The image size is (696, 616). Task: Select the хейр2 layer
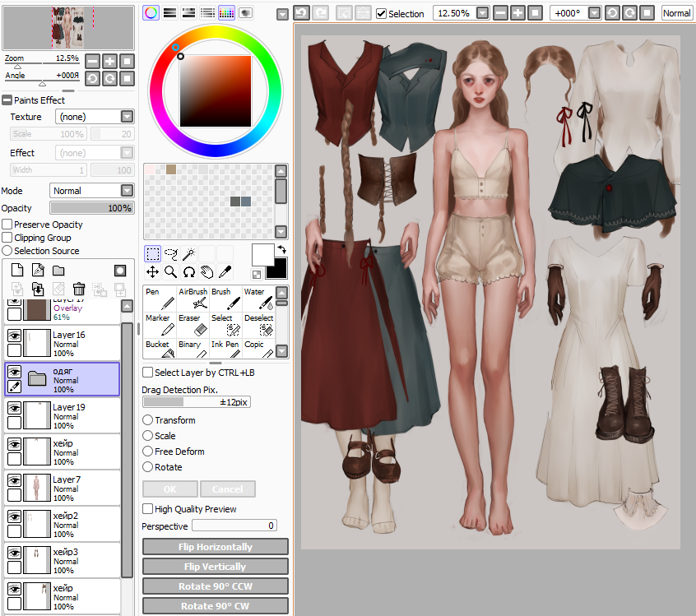pos(63,524)
